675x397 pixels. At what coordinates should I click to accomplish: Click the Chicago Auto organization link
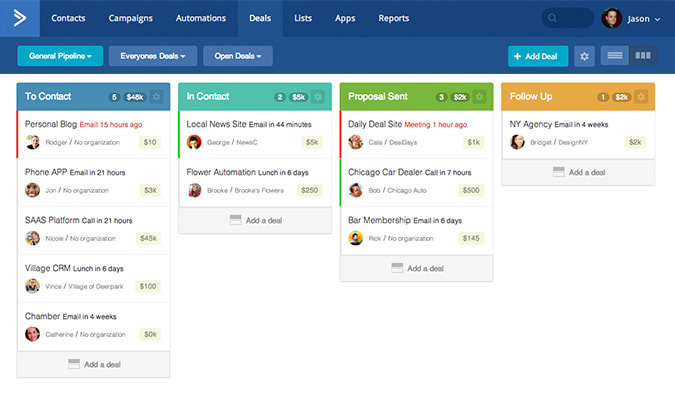(407, 190)
